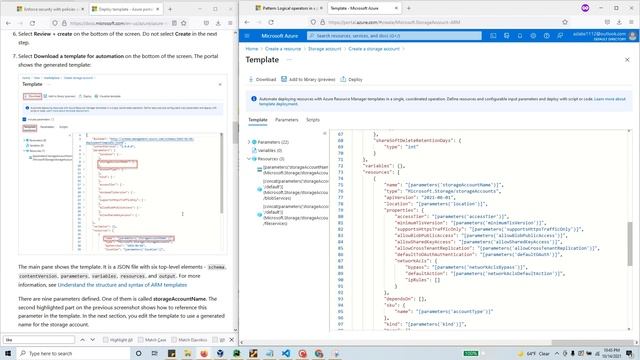The image size is (640, 360).
Task: Close the find bar
Action: 231,340
